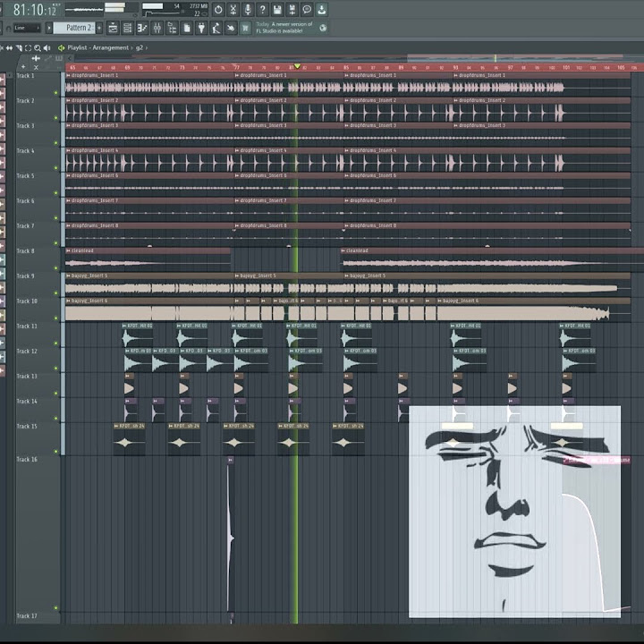Click the double-arrow slip tool icon
The image size is (644, 644).
click(x=9, y=47)
